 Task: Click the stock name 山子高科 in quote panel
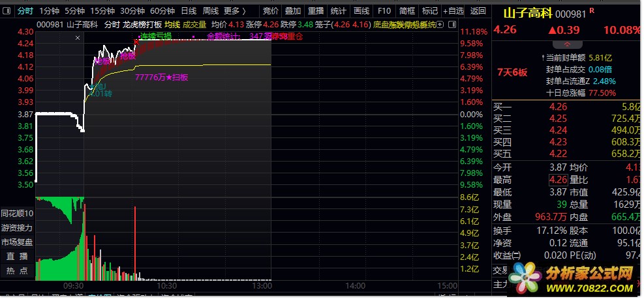pyautogui.click(x=528, y=13)
